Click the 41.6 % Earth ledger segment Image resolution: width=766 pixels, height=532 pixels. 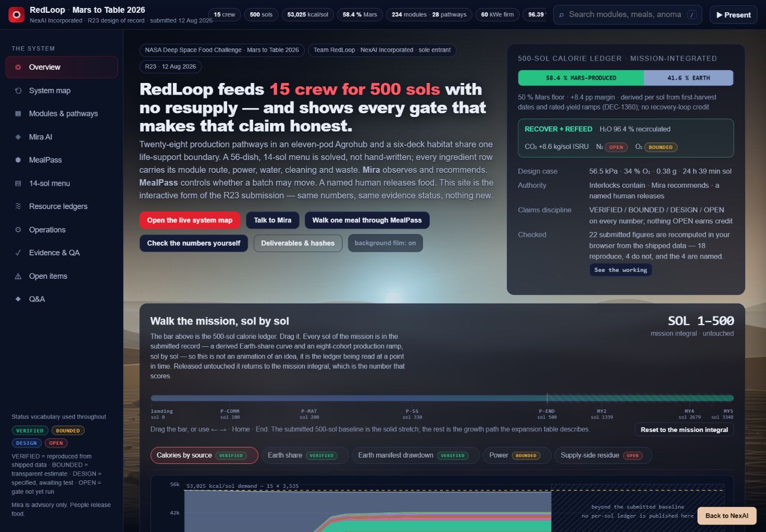pyautogui.click(x=688, y=78)
